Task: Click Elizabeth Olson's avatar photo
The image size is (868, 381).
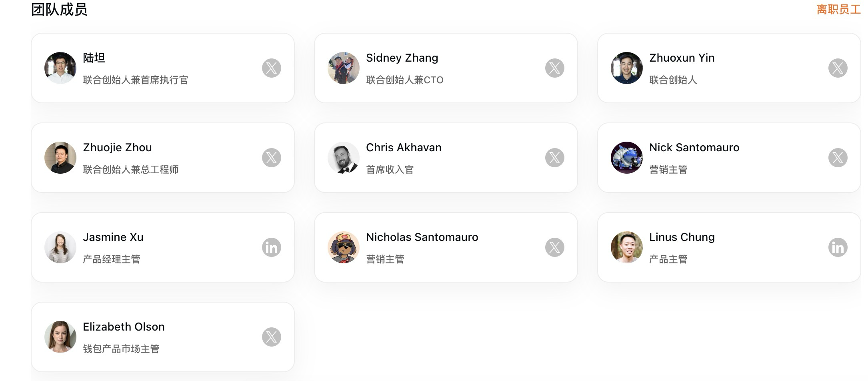Action: click(x=60, y=337)
